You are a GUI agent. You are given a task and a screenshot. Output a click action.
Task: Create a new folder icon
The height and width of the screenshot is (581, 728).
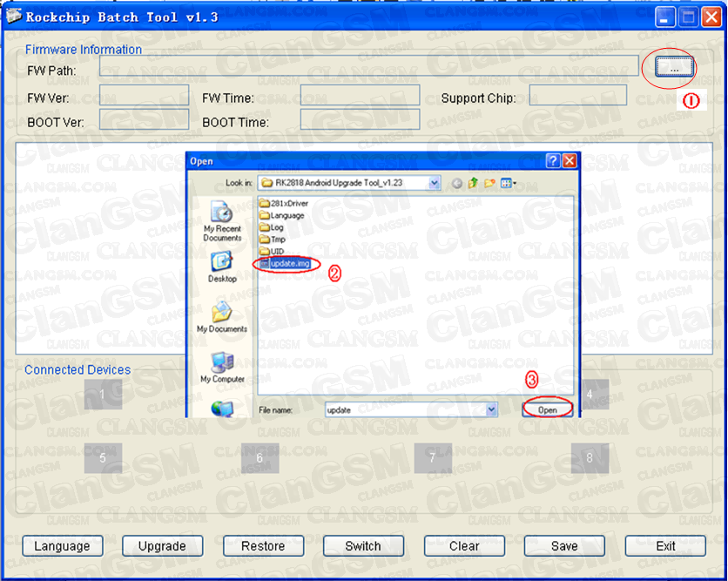pyautogui.click(x=489, y=183)
